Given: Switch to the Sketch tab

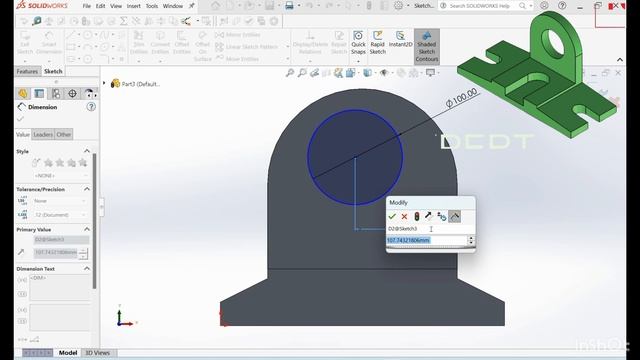Looking at the screenshot, I should 53,71.
